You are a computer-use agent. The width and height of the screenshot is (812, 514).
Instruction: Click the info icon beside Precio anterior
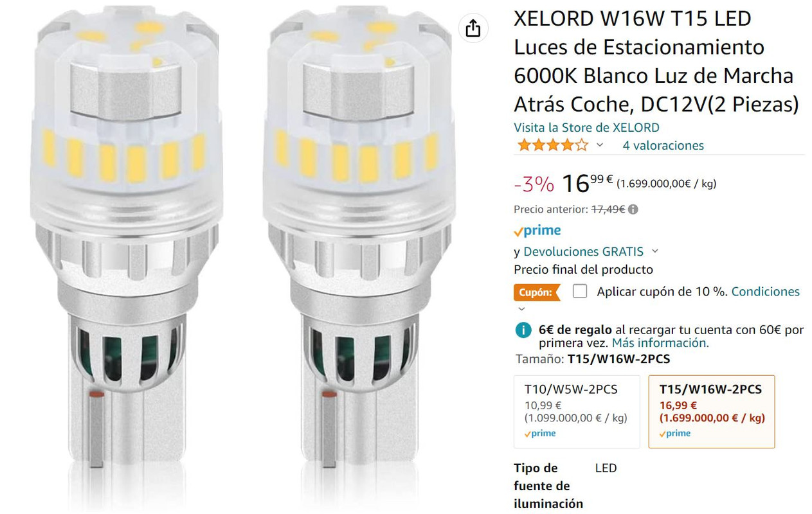coord(633,209)
